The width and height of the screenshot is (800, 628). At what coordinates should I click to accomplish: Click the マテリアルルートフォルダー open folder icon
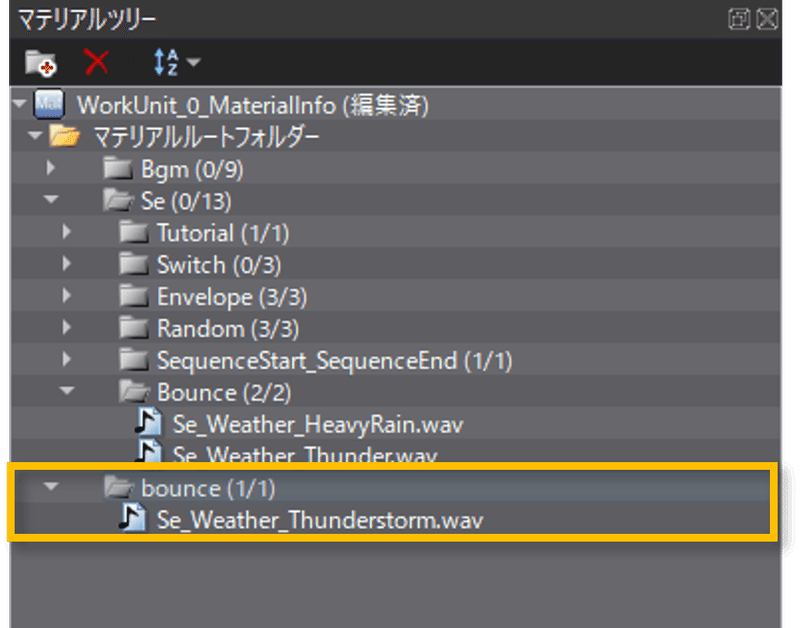point(65,136)
